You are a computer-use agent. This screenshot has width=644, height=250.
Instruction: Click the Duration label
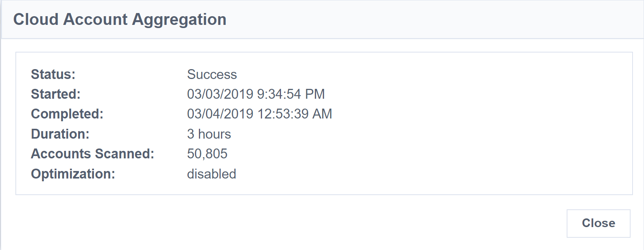(x=60, y=134)
